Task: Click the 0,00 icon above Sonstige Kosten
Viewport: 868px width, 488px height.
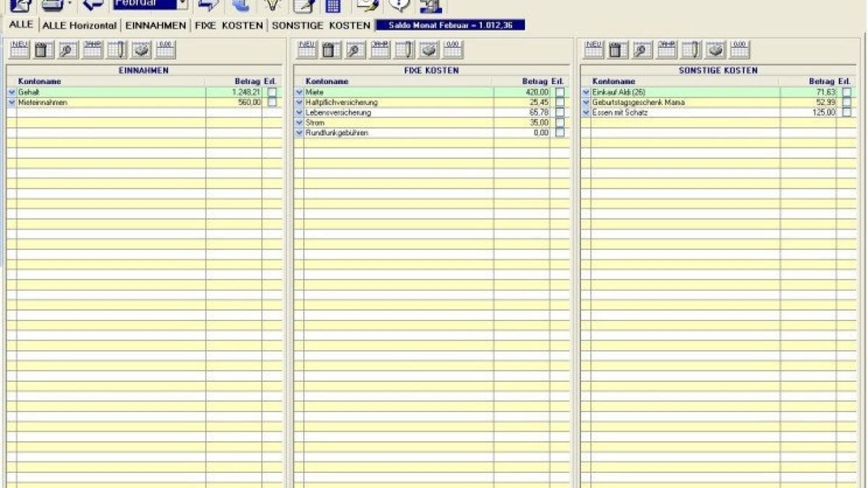Action: (x=740, y=49)
